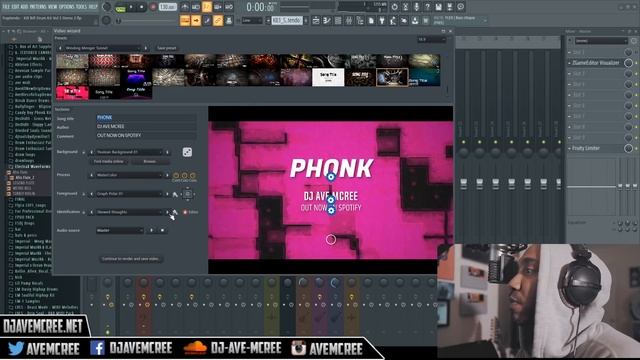
Task: Click the orange link icon in second toolbar row
Action: 218,20
